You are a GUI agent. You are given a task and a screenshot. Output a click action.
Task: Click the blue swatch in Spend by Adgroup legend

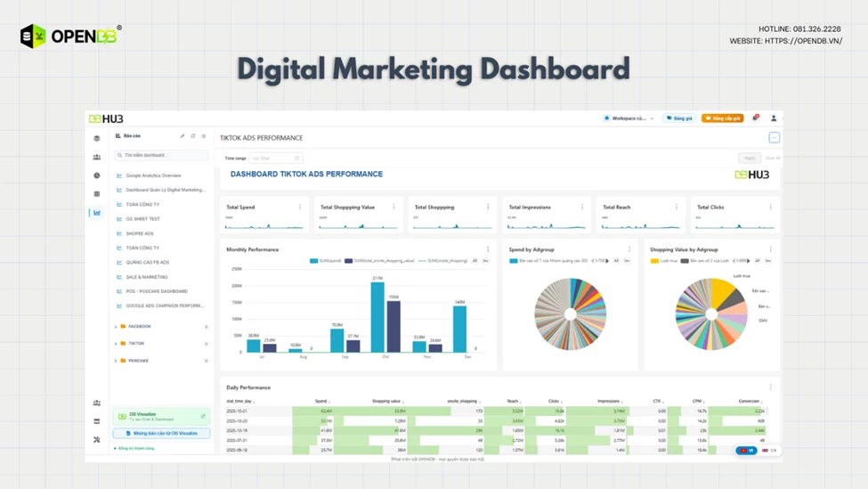click(513, 261)
